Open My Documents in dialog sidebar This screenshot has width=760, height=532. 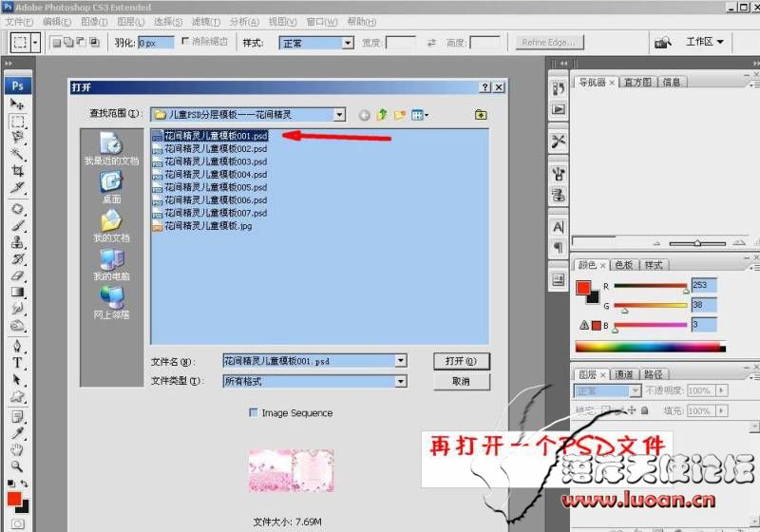(x=111, y=226)
